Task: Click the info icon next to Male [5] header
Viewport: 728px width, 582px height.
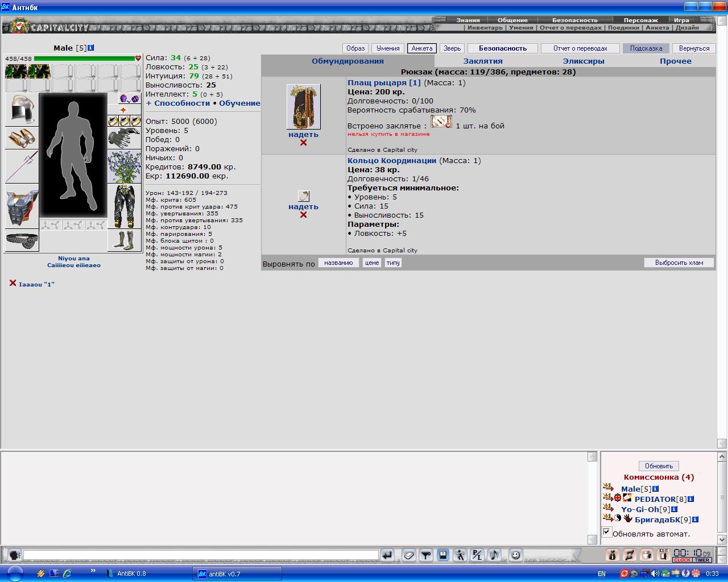Action: tap(91, 48)
